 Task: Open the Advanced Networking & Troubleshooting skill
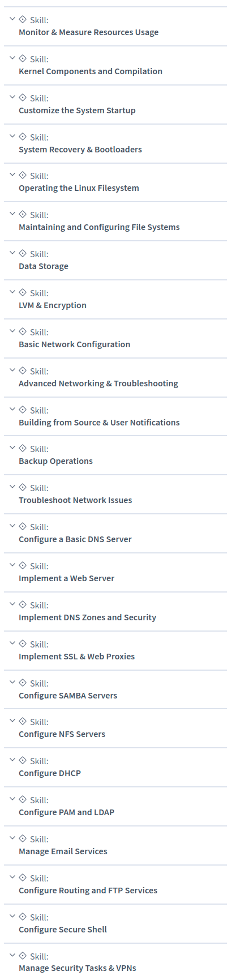pyautogui.click(x=98, y=384)
